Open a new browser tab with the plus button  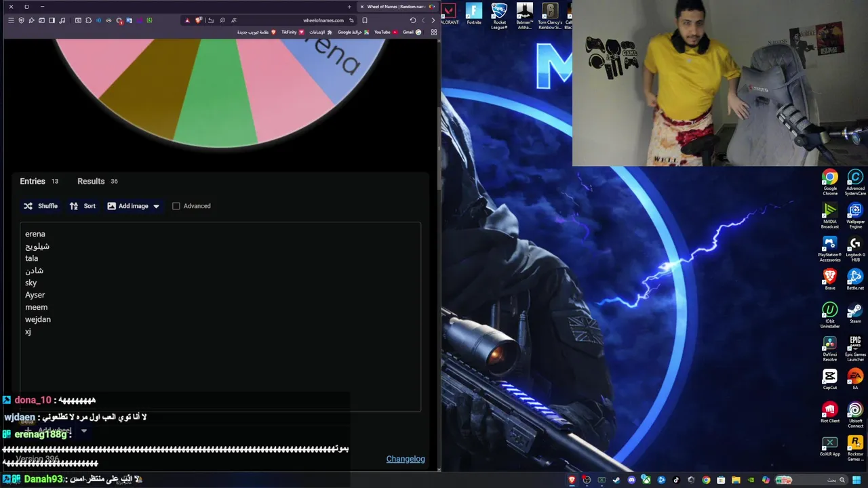tap(349, 7)
